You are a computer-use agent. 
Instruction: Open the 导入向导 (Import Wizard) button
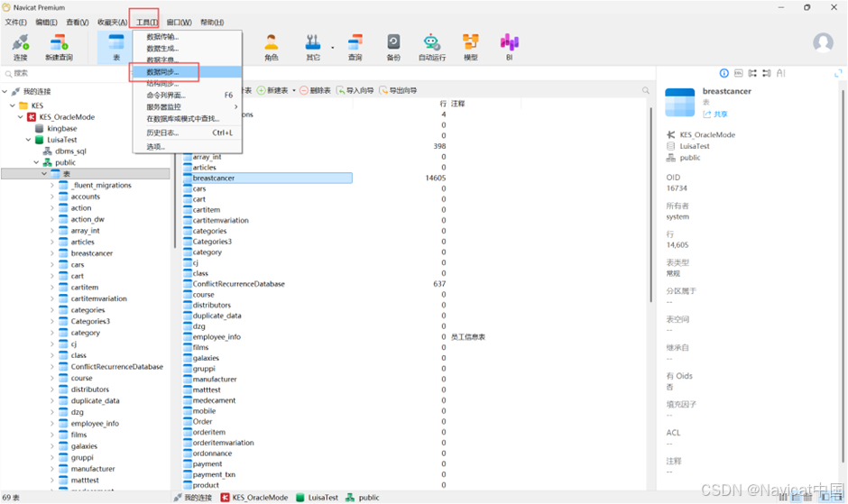tap(355, 90)
